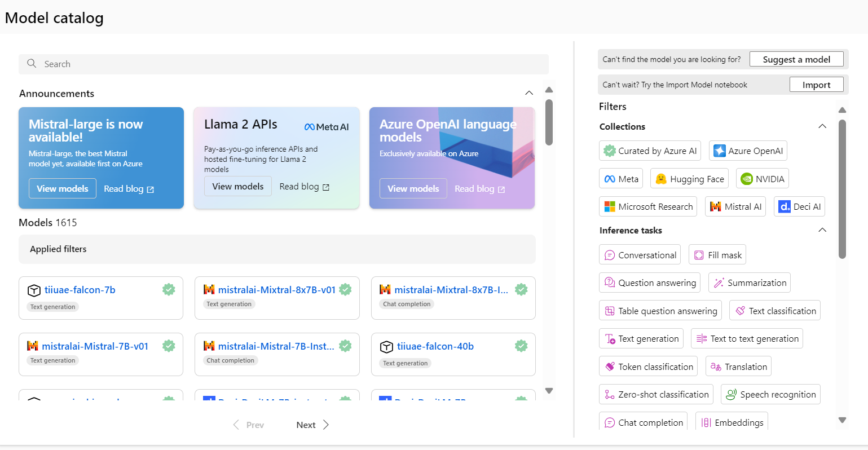
Task: Open the mistralai-Mistral-7B-Inst... model
Action: (276, 346)
